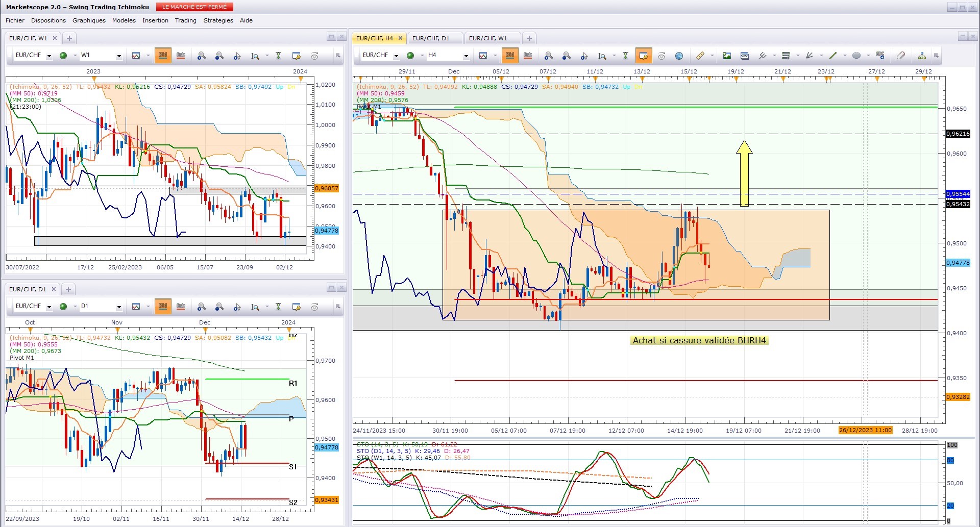980x527 pixels.
Task: Toggle Bid price display on W1 chart
Action: [163, 55]
